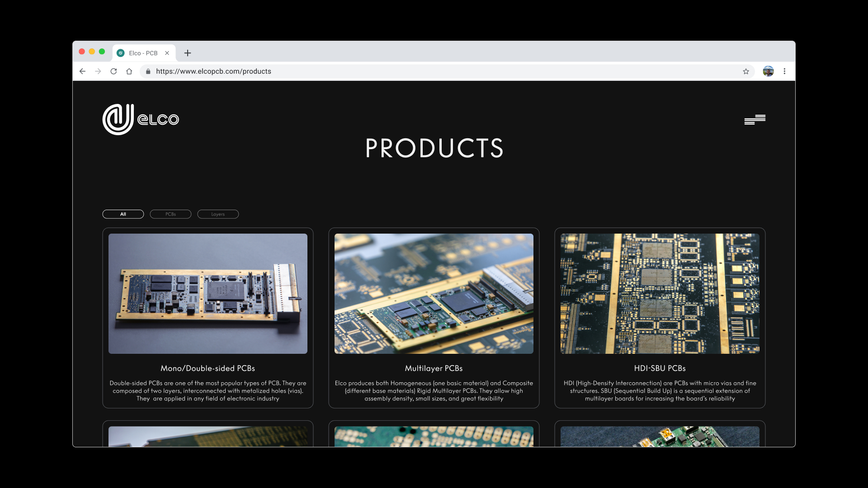868x488 pixels.
Task: Filter products by PCBs
Action: 170,214
